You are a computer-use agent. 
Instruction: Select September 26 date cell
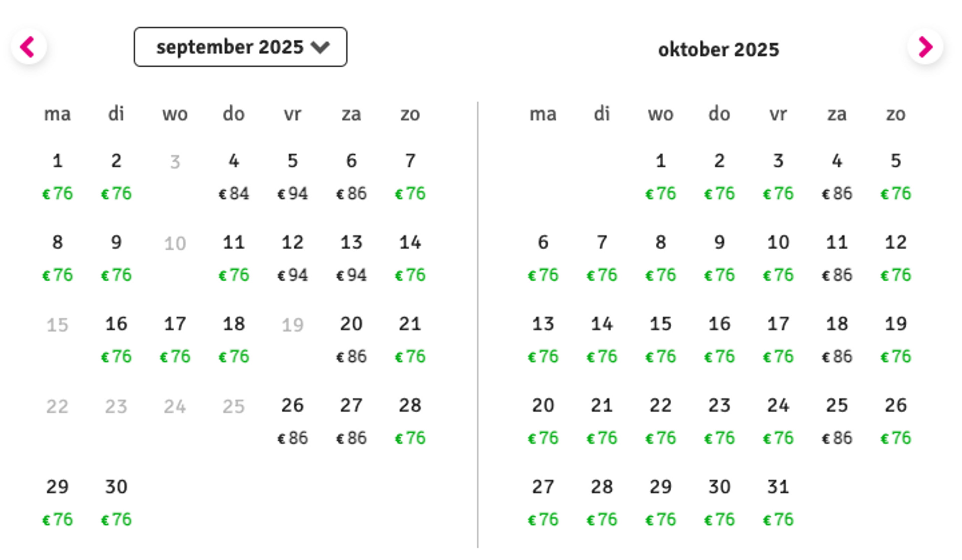pos(293,421)
